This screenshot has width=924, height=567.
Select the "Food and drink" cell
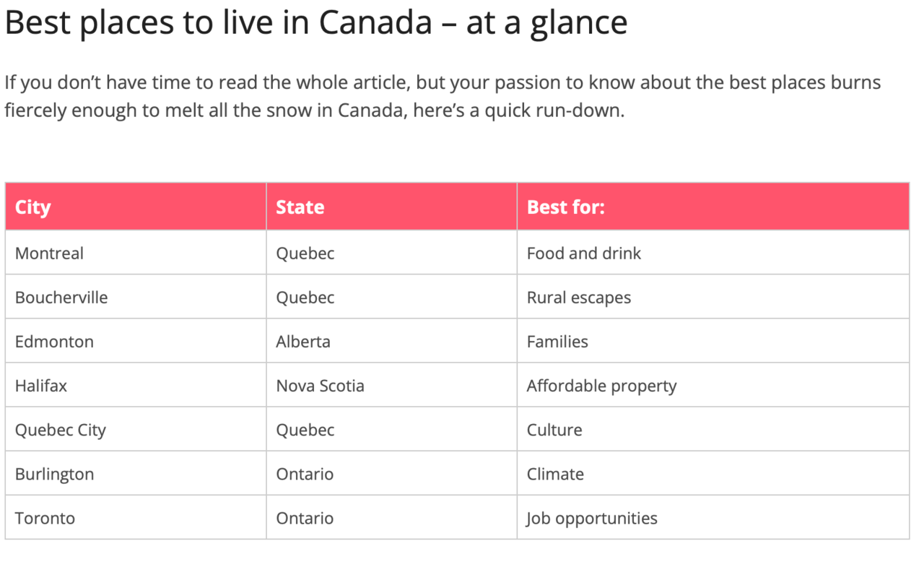[584, 254]
